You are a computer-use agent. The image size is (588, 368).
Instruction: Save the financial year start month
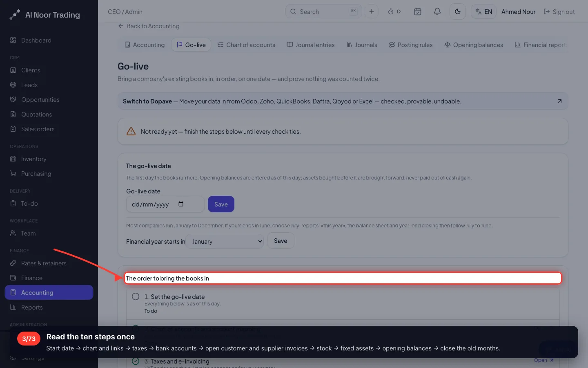coord(281,240)
